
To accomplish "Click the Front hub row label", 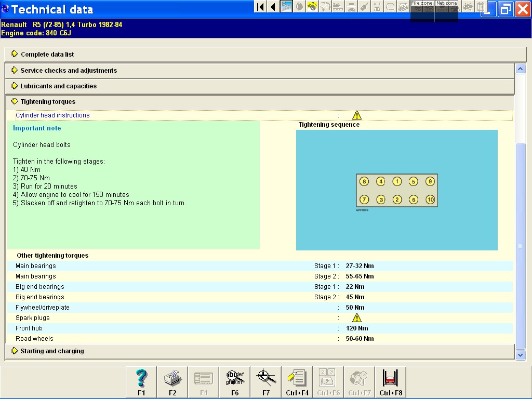I will point(29,328).
